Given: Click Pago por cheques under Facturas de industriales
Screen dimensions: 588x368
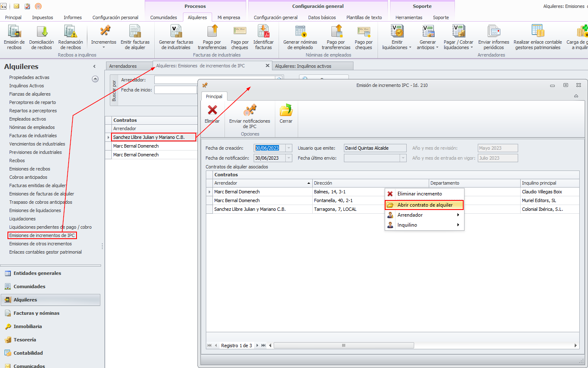Looking at the screenshot, I should pyautogui.click(x=240, y=37).
